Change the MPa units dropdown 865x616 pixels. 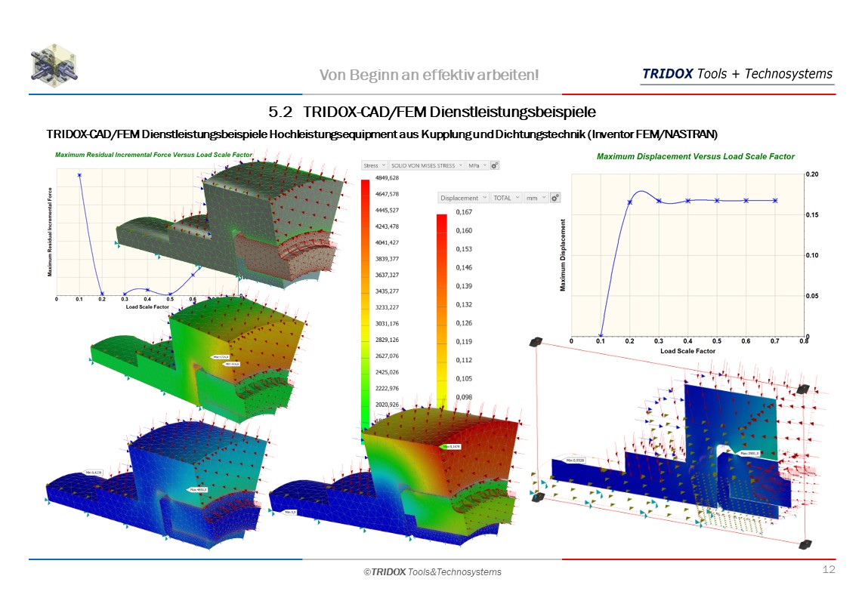(x=477, y=165)
